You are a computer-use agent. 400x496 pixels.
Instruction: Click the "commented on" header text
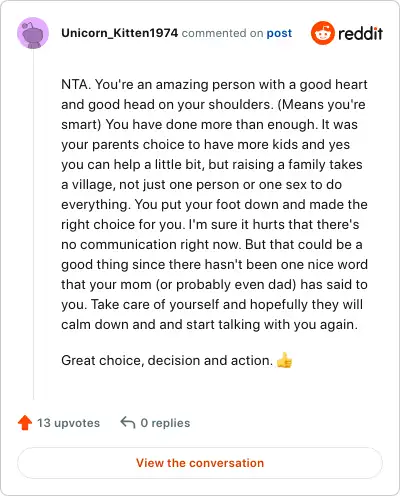[222, 33]
